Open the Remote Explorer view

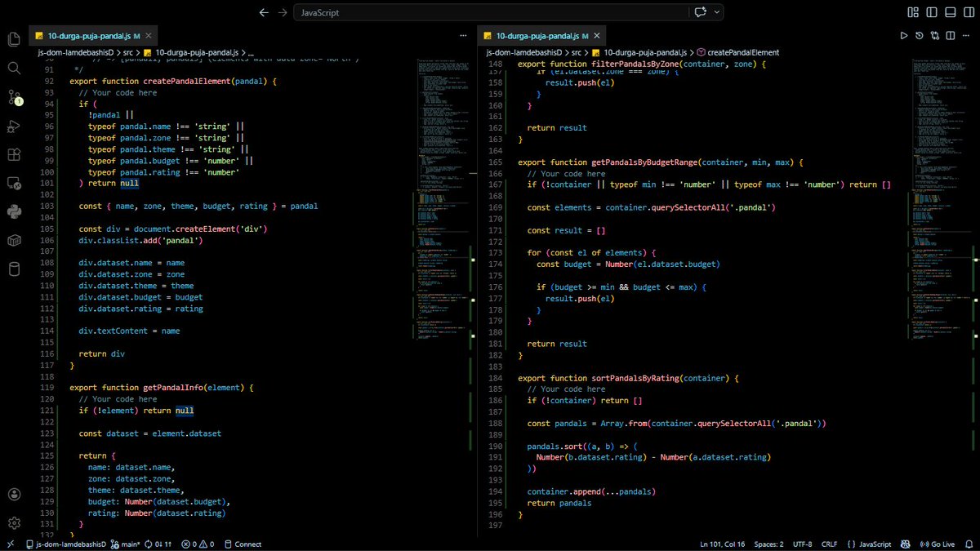[x=14, y=183]
